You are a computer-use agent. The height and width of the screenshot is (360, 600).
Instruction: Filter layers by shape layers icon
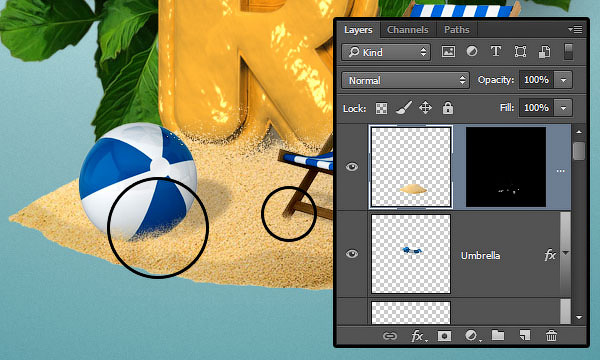[x=520, y=52]
